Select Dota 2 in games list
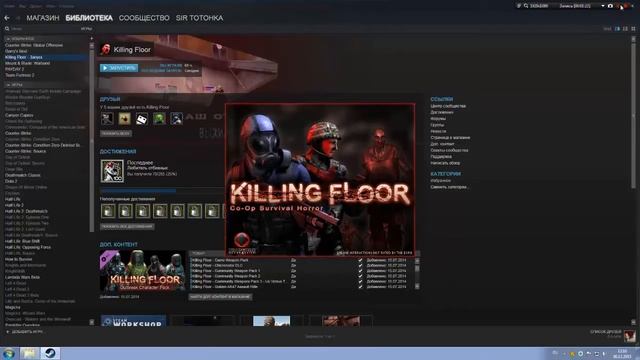The height and width of the screenshot is (360, 640). coord(11,181)
